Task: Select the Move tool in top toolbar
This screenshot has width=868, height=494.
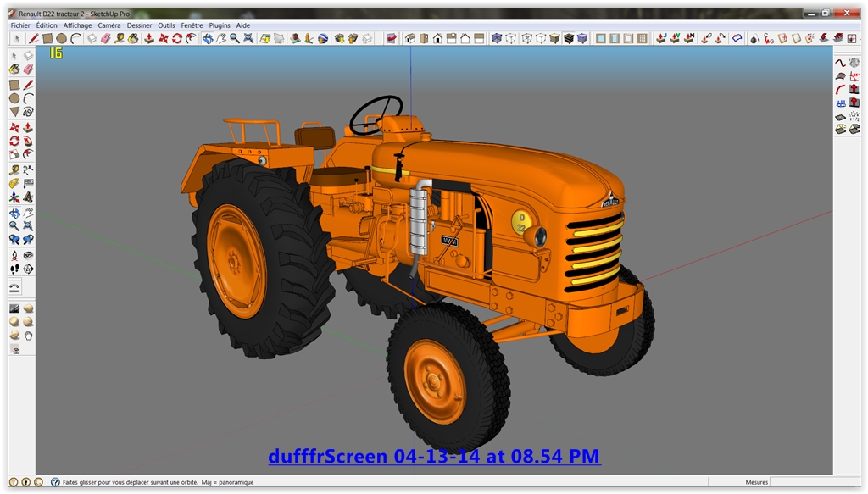Action: pos(164,38)
